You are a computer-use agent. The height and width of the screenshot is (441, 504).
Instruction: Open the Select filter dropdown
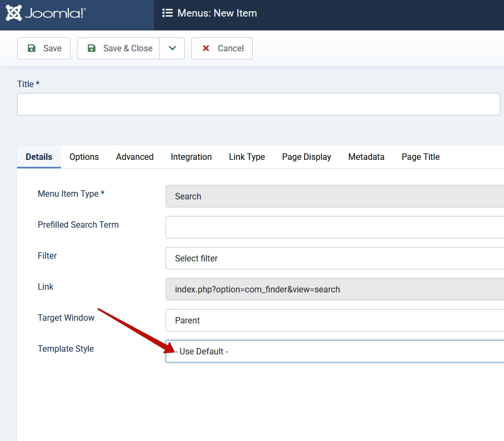pos(335,258)
